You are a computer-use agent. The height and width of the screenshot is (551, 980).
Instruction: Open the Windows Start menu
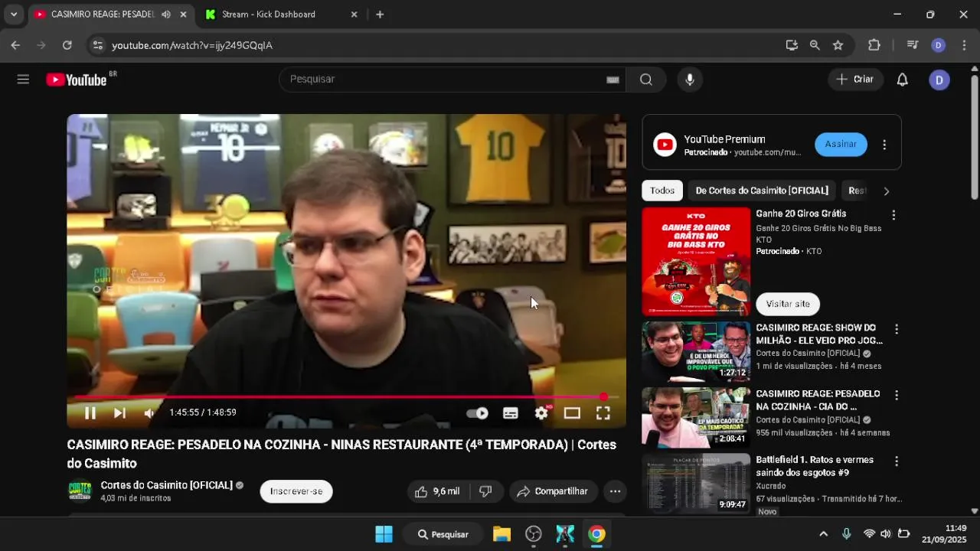click(x=384, y=534)
